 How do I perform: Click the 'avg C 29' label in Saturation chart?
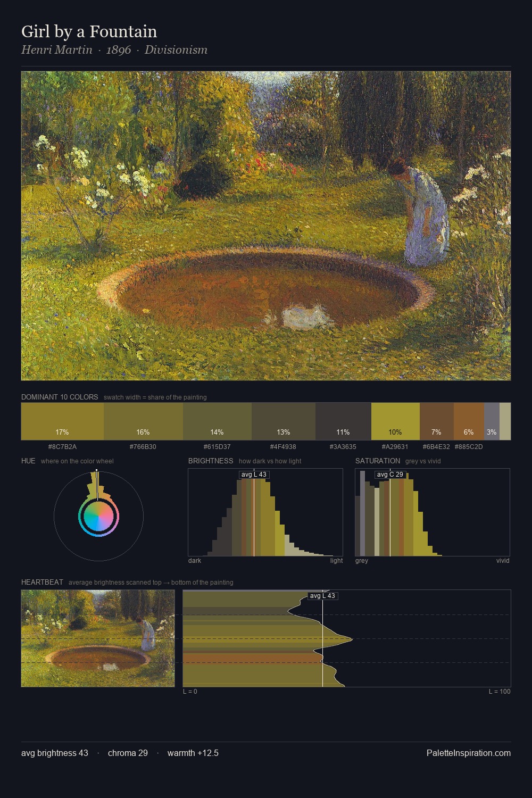point(390,475)
